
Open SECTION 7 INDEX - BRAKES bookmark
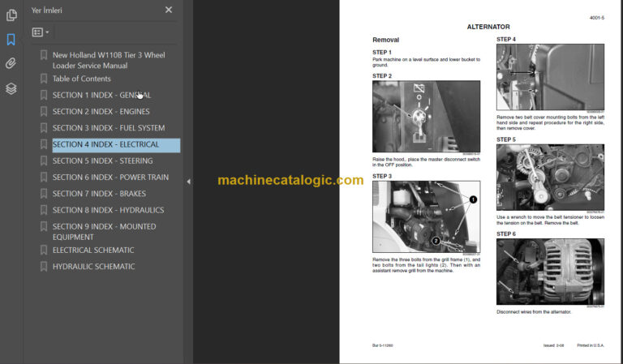[99, 194]
